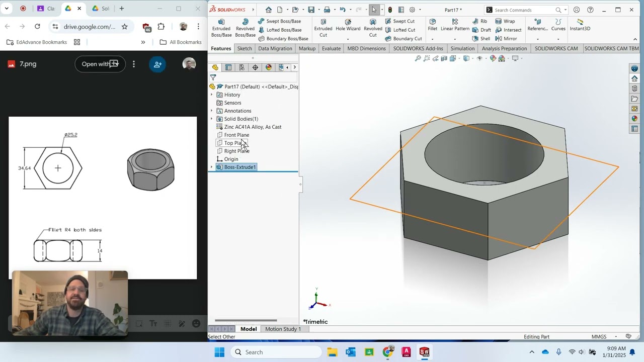Screen dimensions: 644x362
Task: Click the Share button in Drive
Action: click(157, 64)
